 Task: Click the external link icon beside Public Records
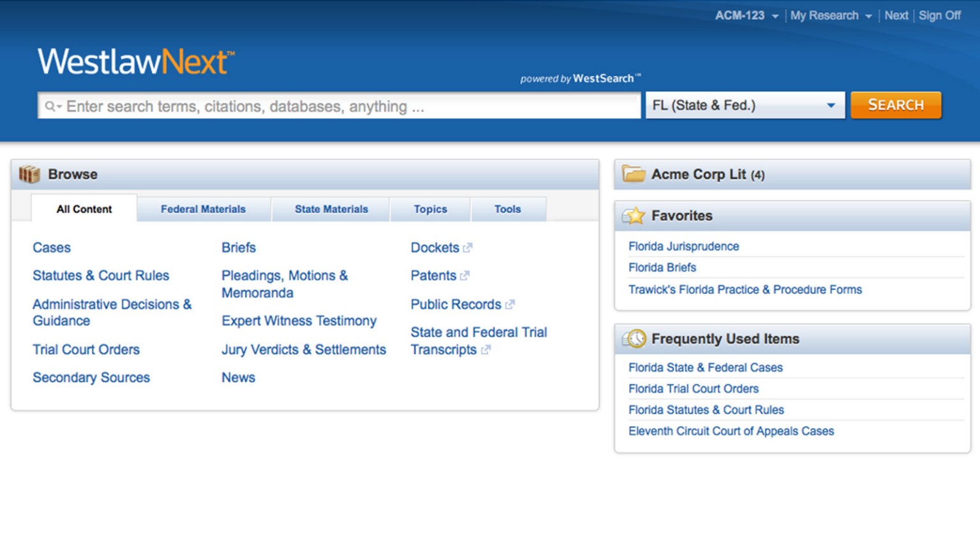pos(509,305)
